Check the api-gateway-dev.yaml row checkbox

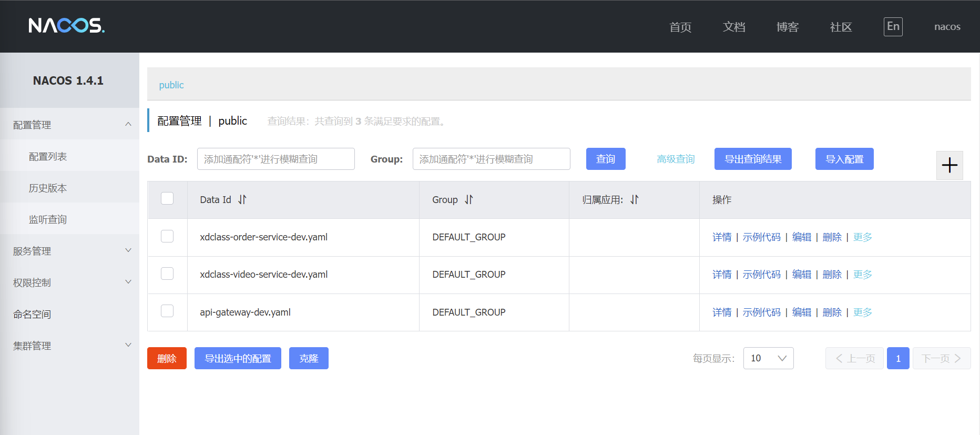pos(167,311)
